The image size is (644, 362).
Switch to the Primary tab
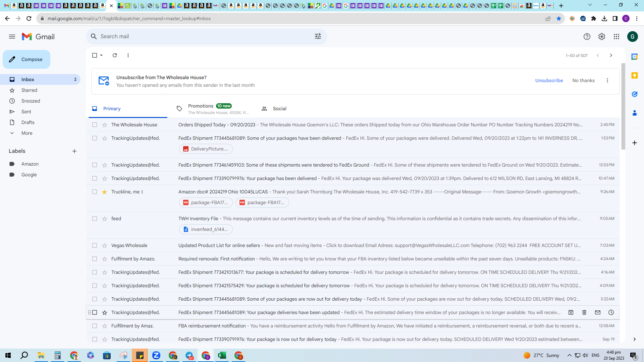click(x=128, y=109)
